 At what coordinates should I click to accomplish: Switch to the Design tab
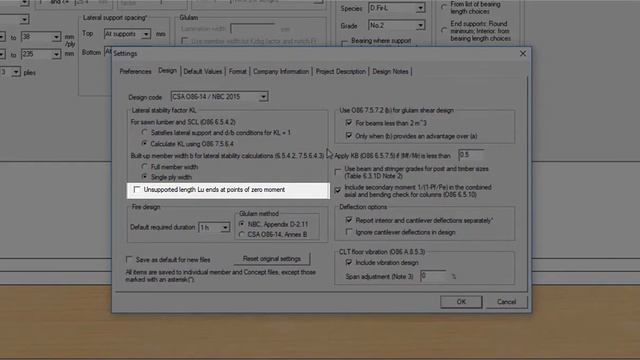coord(167,71)
